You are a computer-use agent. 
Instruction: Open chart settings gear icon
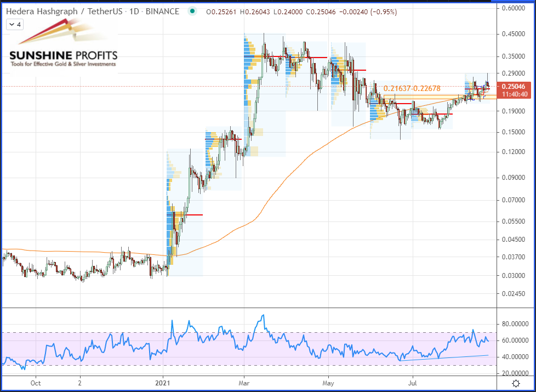click(516, 383)
